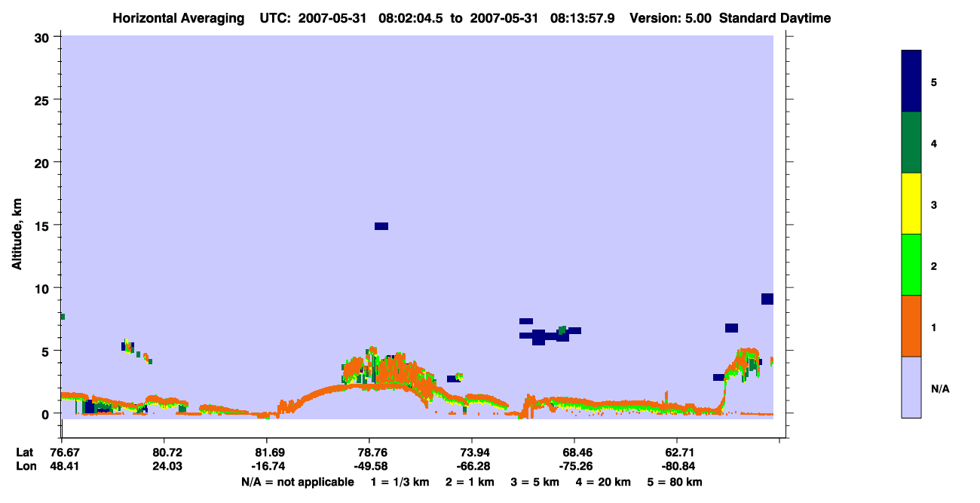
Task: Click the dark blue block at 15 km altitude
Action: (381, 226)
